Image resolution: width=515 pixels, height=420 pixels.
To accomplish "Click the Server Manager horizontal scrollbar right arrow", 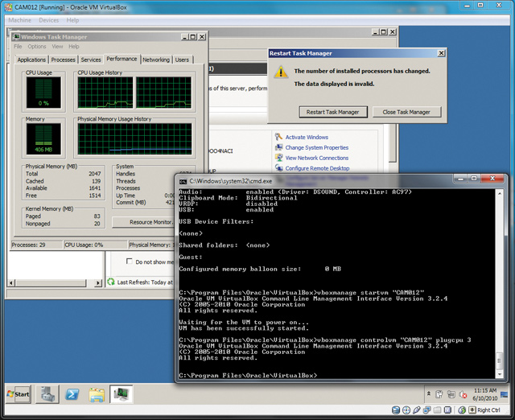I will [98, 282].
